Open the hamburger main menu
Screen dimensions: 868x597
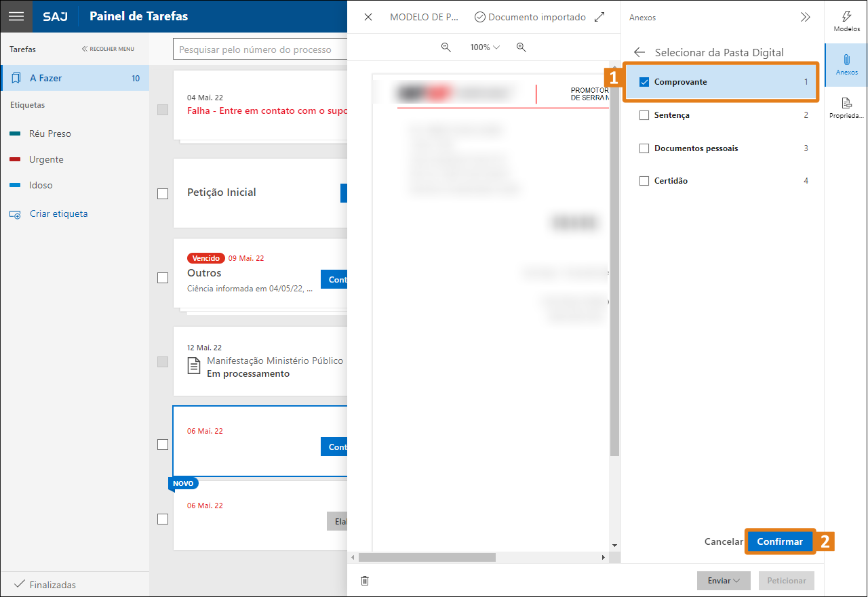click(x=16, y=16)
